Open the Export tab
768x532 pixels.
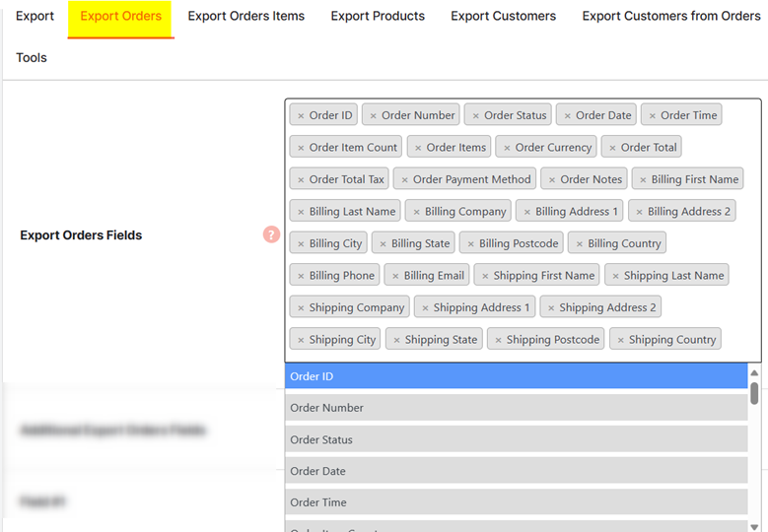point(35,16)
